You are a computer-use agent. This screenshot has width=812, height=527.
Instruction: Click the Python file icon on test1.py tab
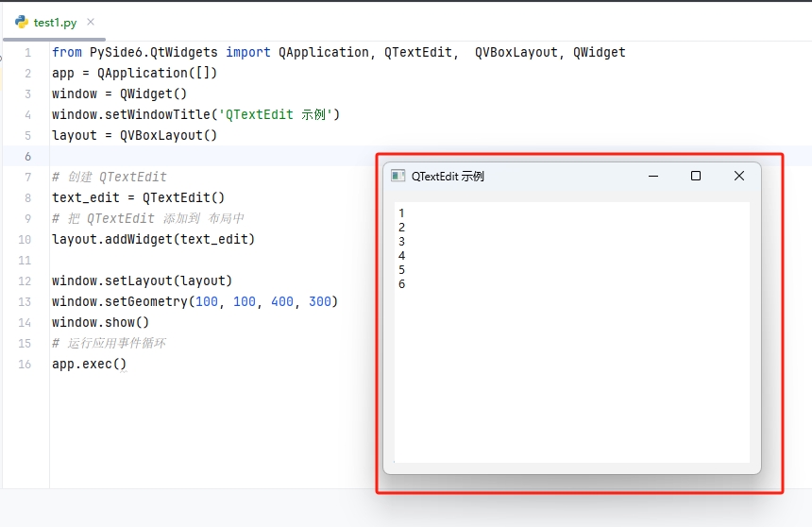pyautogui.click(x=22, y=22)
